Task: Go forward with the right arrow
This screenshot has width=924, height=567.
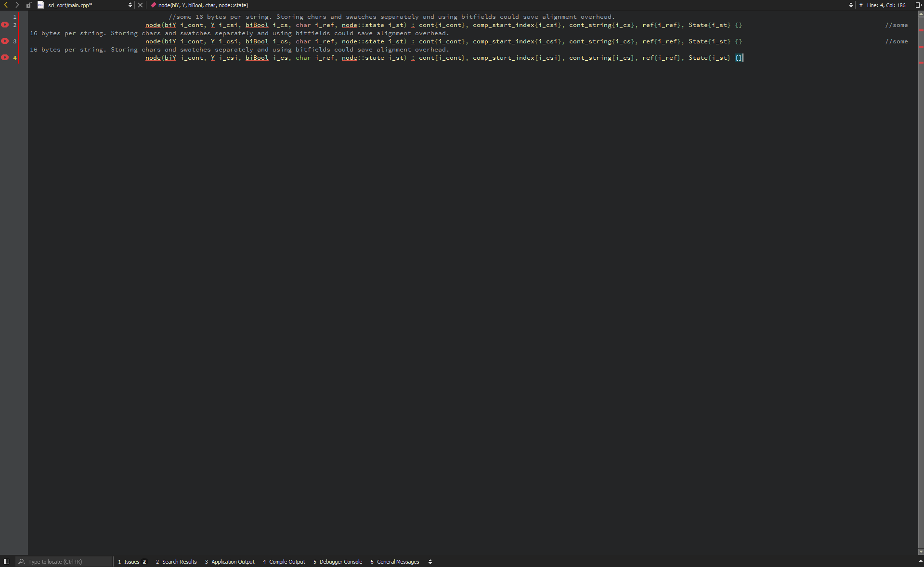Action: click(x=17, y=5)
